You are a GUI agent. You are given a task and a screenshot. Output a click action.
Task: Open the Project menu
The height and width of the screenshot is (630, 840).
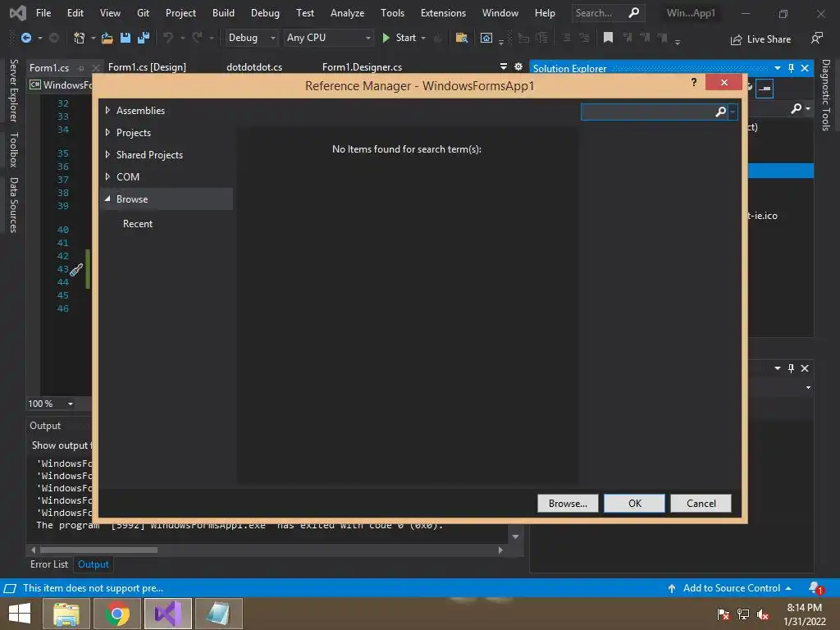pyautogui.click(x=180, y=13)
